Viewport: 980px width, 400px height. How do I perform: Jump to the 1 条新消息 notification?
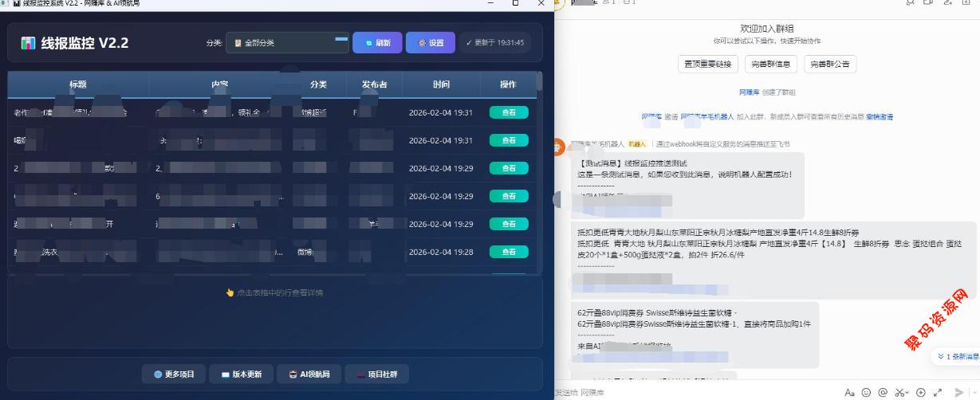pos(956,356)
